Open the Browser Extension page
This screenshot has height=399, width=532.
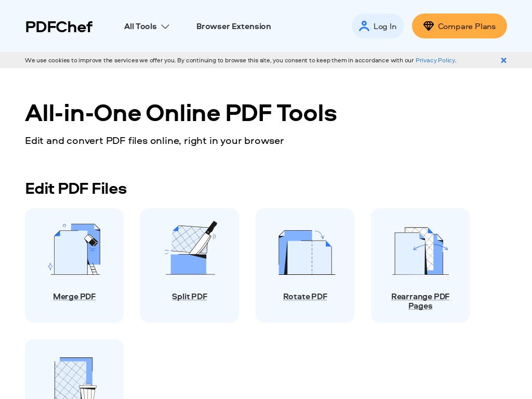pos(233,26)
